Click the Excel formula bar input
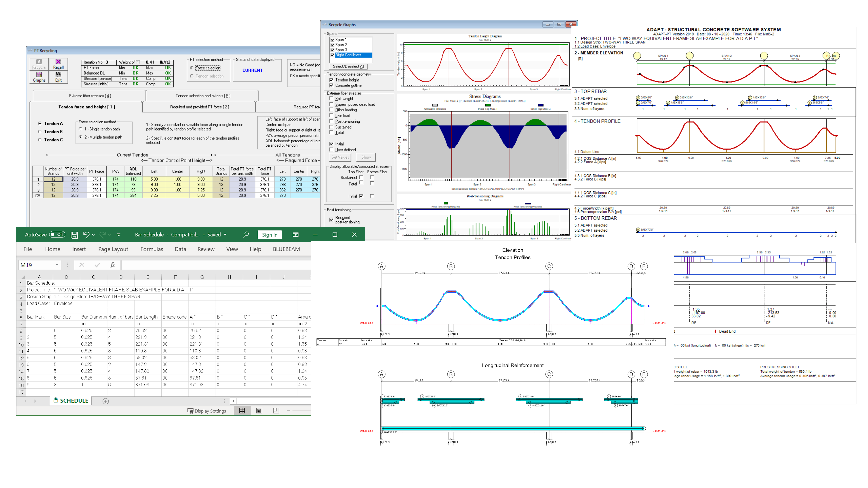 pyautogui.click(x=216, y=265)
